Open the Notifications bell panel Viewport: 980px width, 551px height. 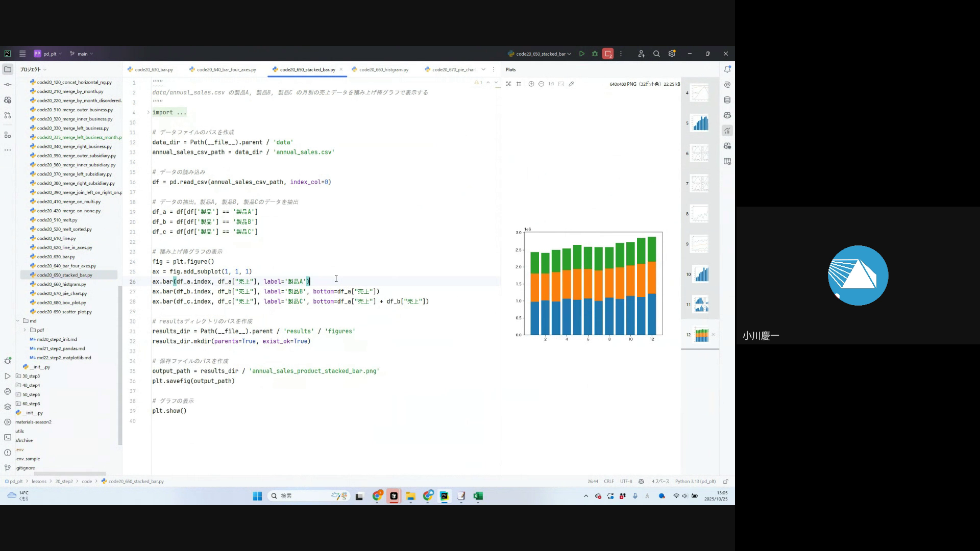click(x=727, y=69)
